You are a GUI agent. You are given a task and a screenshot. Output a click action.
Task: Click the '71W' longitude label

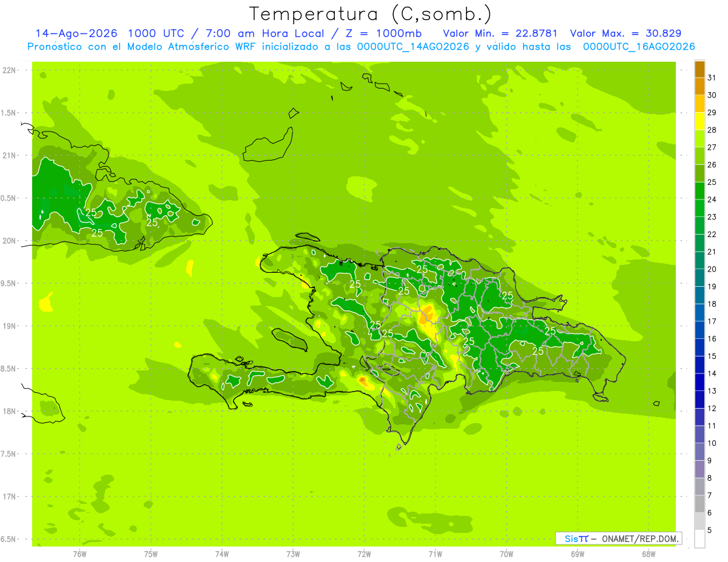pyautogui.click(x=435, y=554)
